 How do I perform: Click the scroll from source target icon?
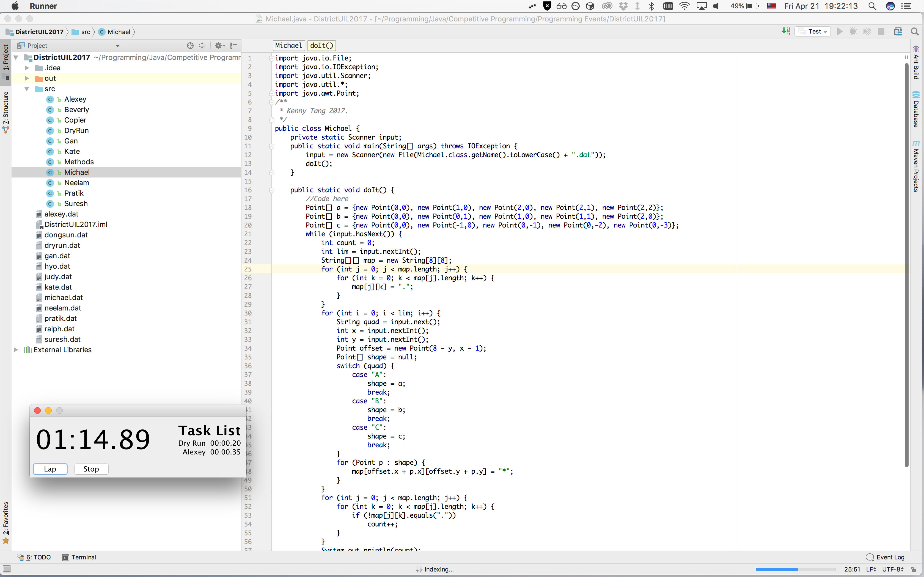tap(190, 46)
